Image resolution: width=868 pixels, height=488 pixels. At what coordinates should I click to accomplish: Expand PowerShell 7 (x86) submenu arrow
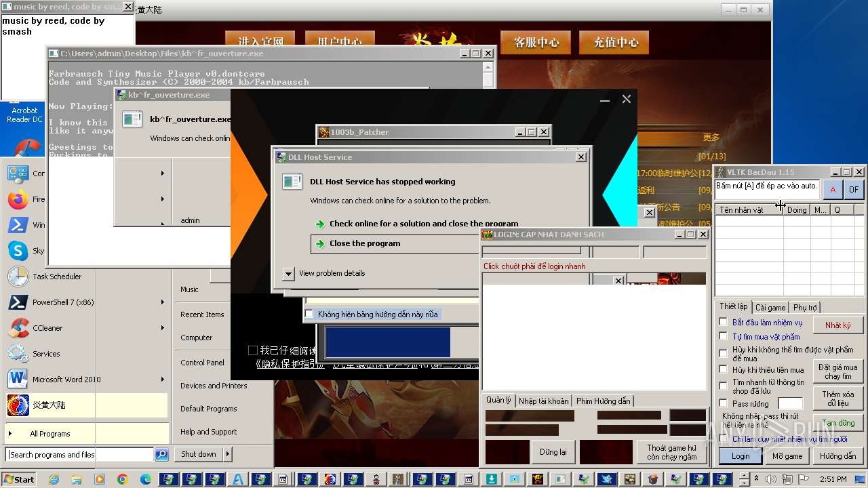(163, 302)
